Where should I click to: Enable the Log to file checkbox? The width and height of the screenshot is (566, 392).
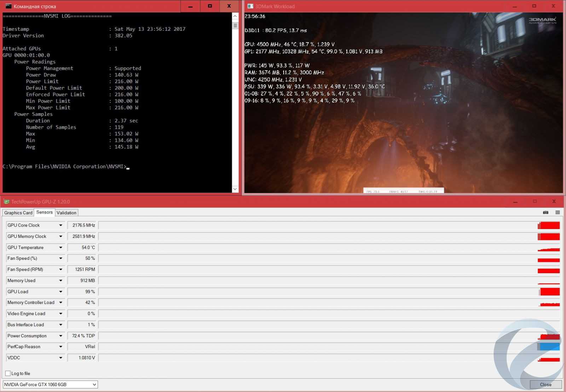click(8, 373)
